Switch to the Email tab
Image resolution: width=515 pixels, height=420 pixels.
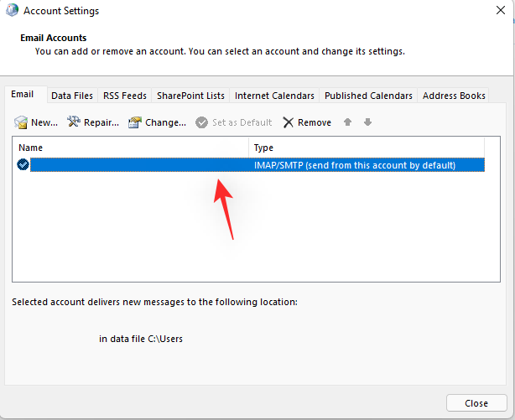[x=23, y=95]
